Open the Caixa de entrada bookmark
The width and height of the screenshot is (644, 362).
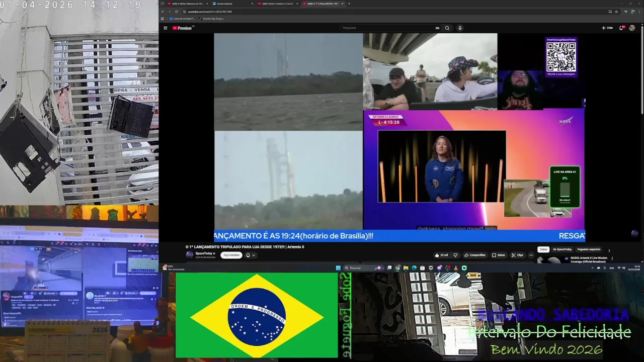pos(182,19)
